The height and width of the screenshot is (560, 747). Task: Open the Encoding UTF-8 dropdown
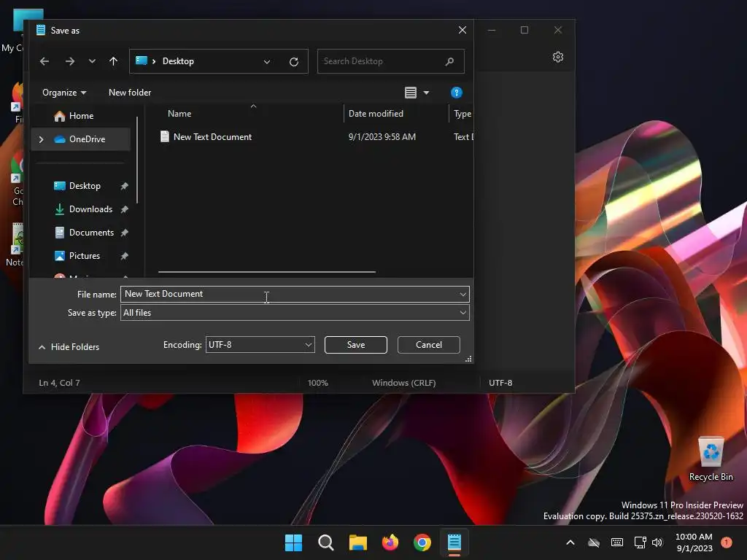coord(260,345)
